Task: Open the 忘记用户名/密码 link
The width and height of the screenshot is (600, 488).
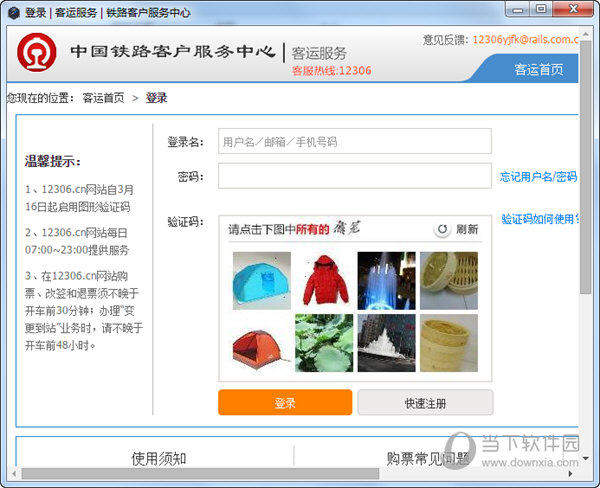Action: [x=538, y=176]
